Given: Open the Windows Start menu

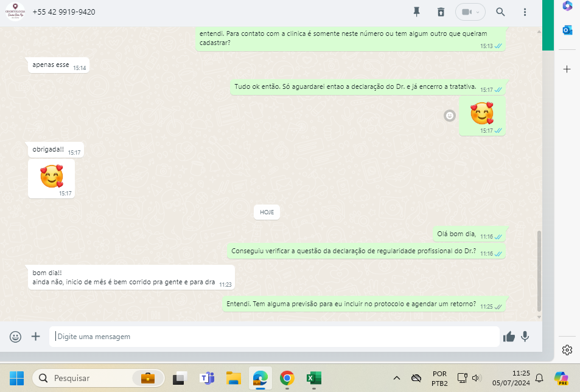Looking at the screenshot, I should pyautogui.click(x=16, y=378).
